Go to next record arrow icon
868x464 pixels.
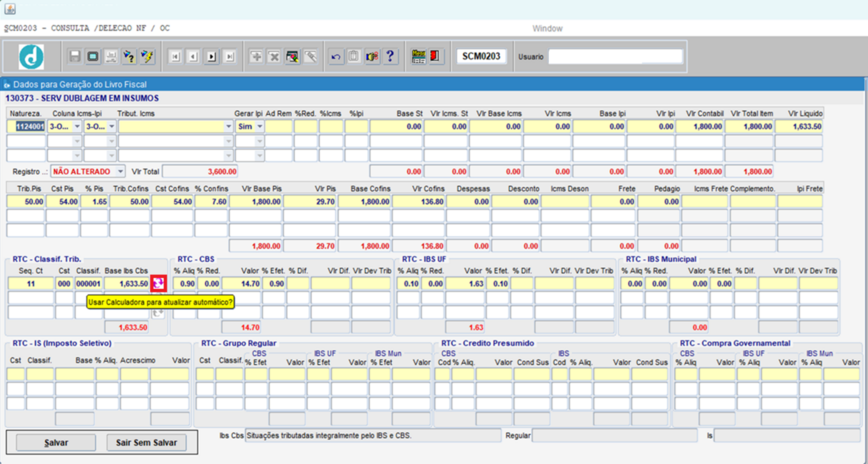point(212,57)
